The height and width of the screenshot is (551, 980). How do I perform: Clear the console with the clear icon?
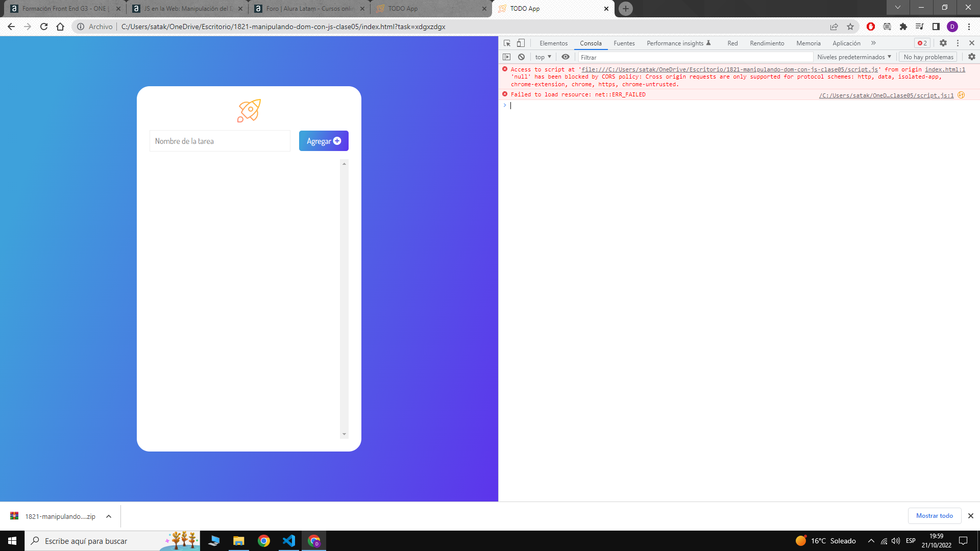point(521,57)
